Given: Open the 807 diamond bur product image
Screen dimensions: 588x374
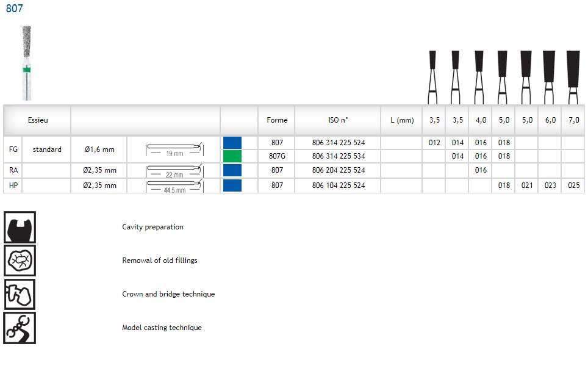Looking at the screenshot, I should click(26, 62).
